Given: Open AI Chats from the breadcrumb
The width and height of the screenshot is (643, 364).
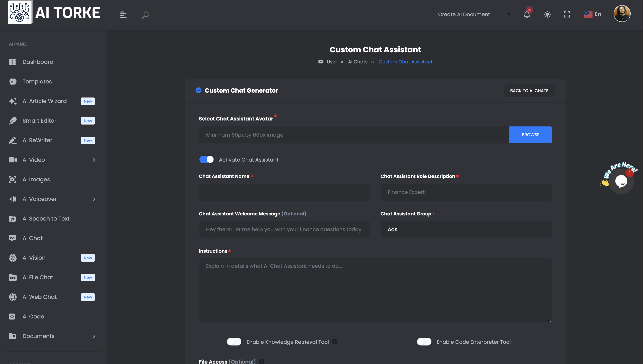Looking at the screenshot, I should pyautogui.click(x=358, y=62).
